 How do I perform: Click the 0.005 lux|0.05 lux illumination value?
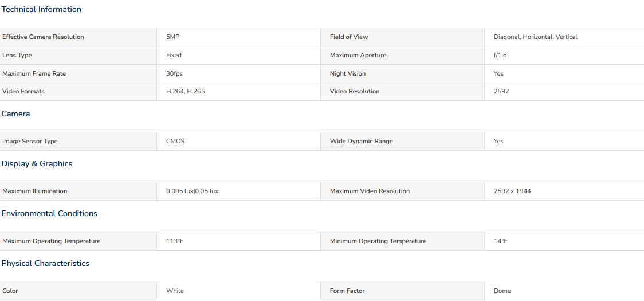[x=192, y=191]
